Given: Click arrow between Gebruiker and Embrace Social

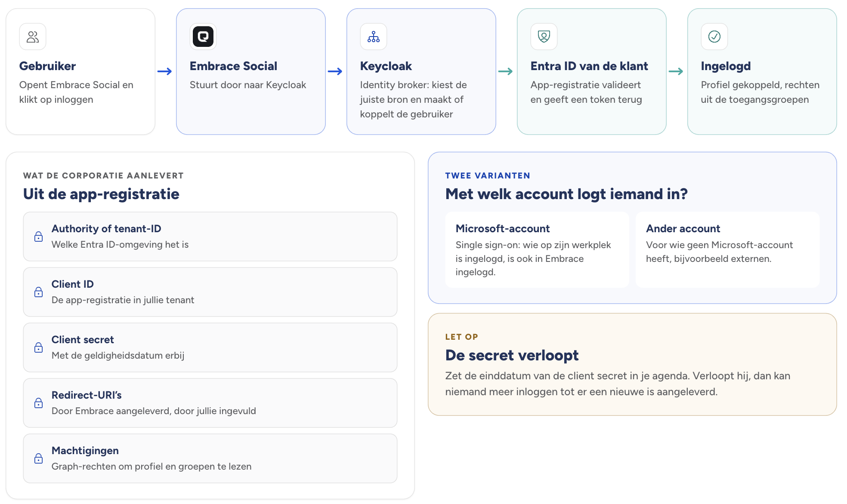Looking at the screenshot, I should (x=165, y=71).
